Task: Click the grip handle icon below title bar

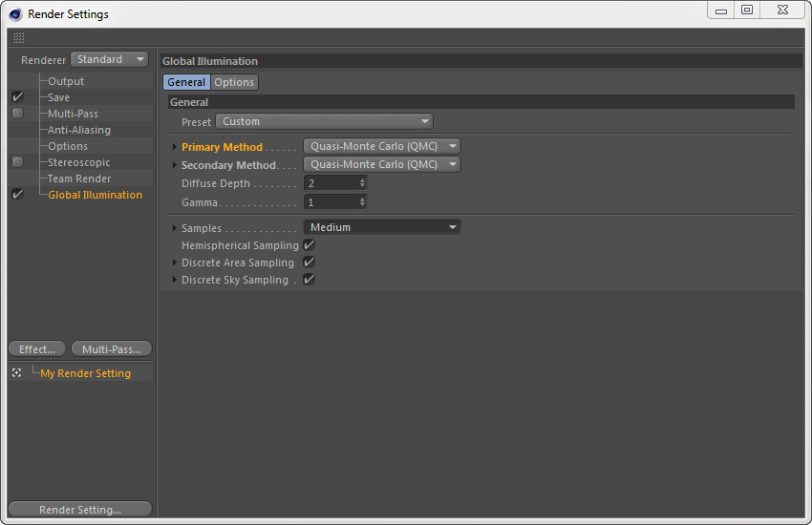Action: pos(19,38)
